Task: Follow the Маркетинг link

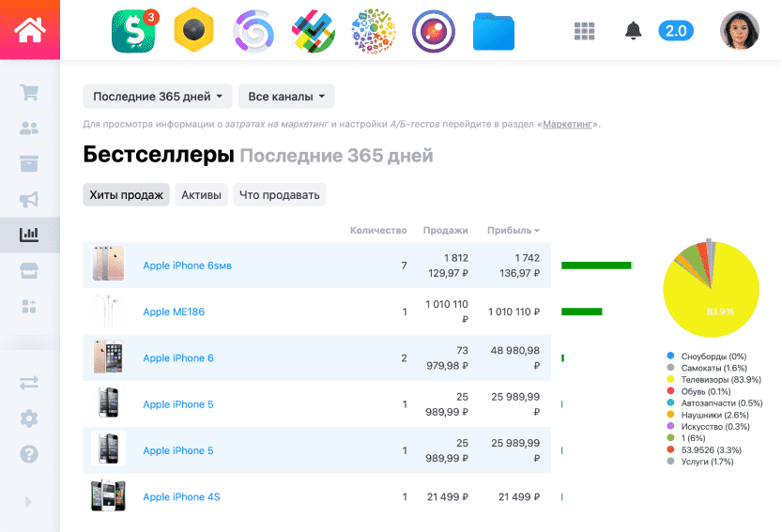Action: (x=568, y=124)
